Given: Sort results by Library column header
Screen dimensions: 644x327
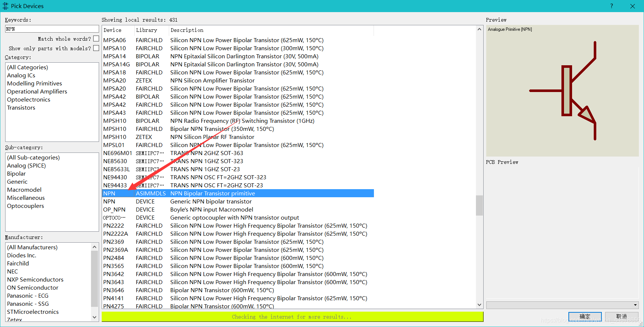Looking at the screenshot, I should [151, 30].
